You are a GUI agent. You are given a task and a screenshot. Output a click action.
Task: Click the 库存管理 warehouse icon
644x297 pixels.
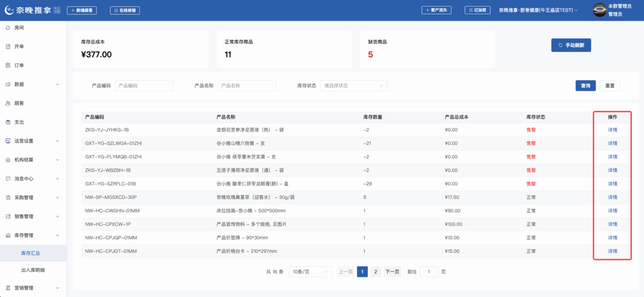tap(8, 235)
